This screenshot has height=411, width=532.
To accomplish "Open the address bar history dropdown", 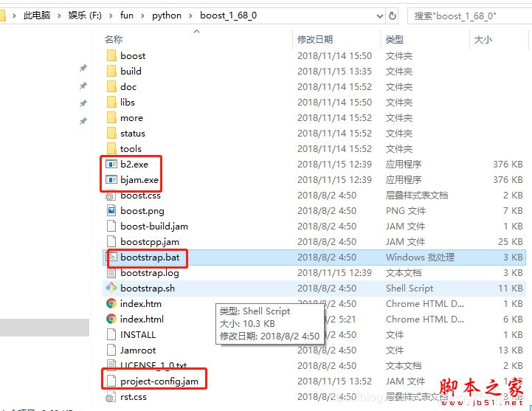I will click(x=380, y=16).
